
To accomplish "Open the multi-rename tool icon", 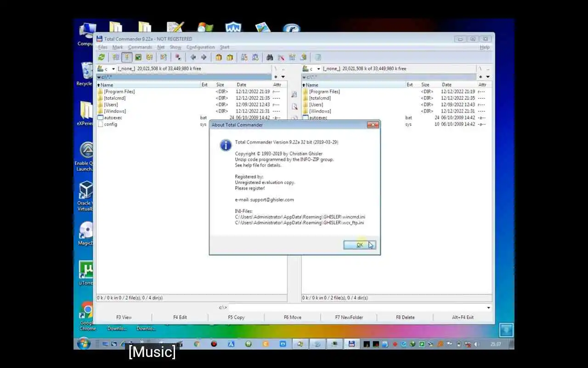I will pyautogui.click(x=281, y=57).
